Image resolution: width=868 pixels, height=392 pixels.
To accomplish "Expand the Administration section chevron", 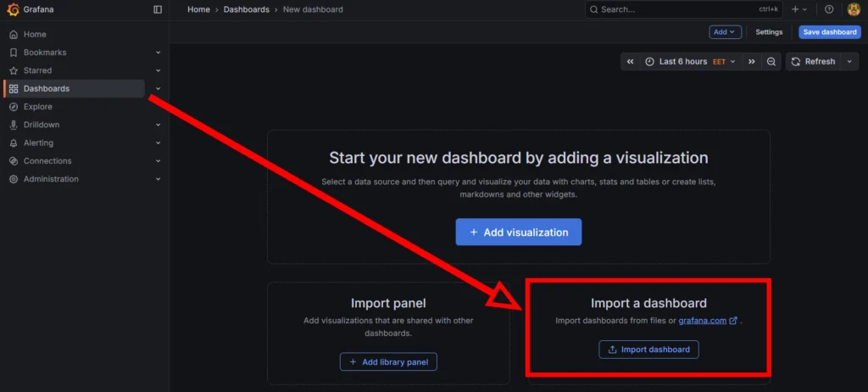I will pos(158,179).
